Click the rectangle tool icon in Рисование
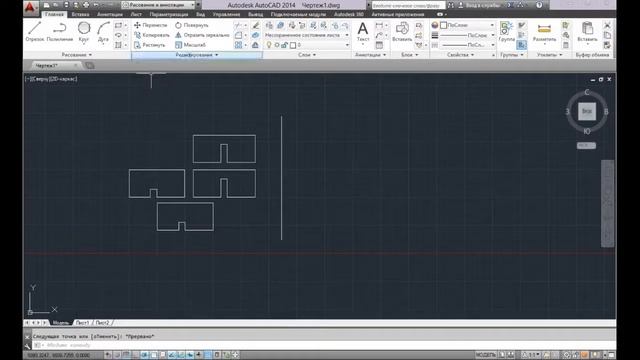This screenshot has width=640, height=360. click(118, 25)
